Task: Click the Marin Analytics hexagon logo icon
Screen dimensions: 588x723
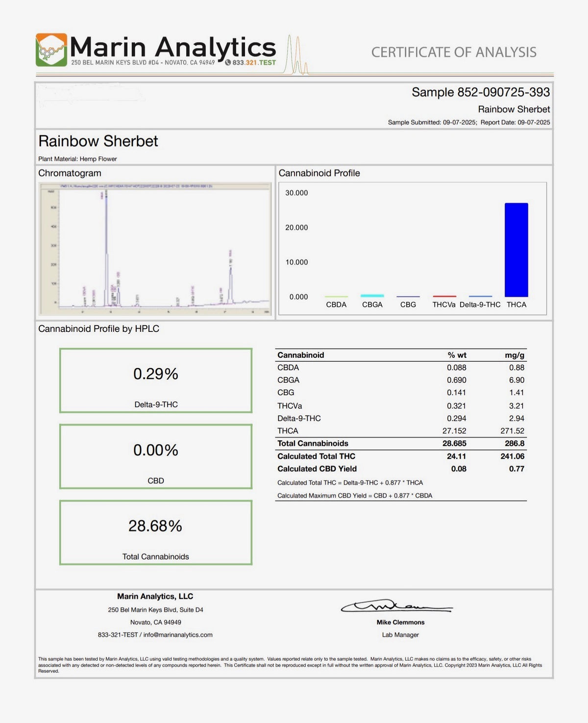Action: click(x=51, y=50)
